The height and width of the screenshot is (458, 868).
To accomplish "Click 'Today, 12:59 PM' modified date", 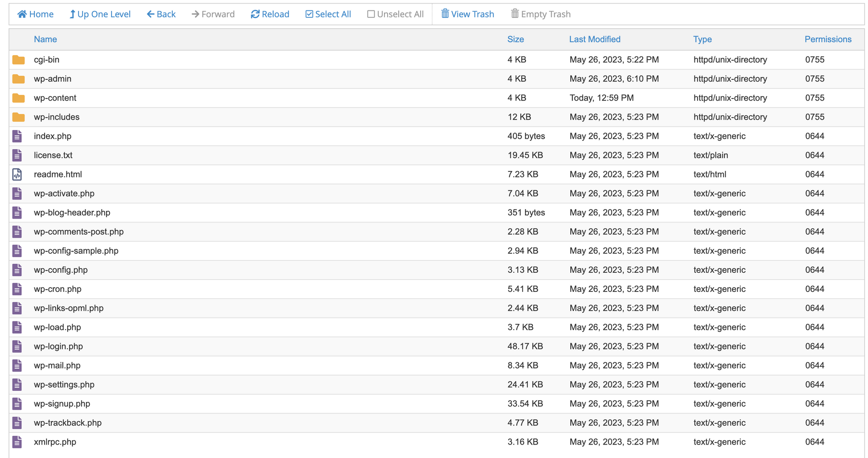I will [602, 98].
